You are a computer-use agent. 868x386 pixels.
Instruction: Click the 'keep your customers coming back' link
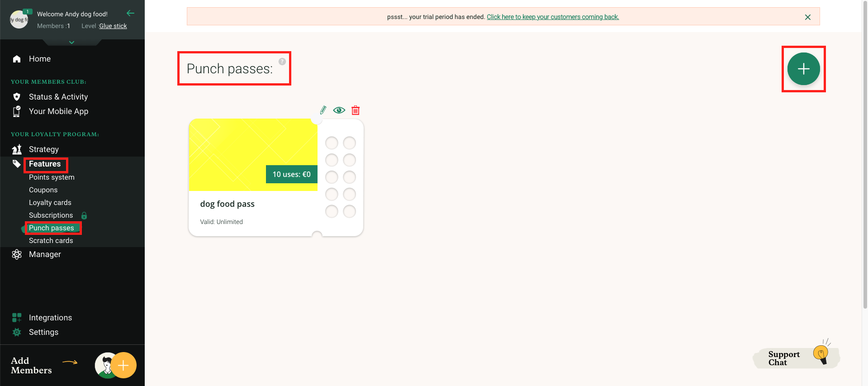[552, 17]
